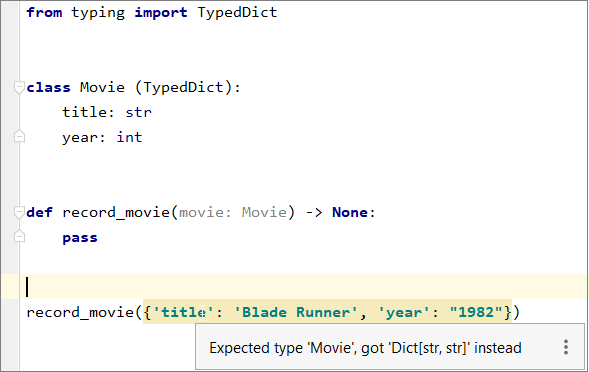Click the 'year' key in the dict literal
Image resolution: width=589 pixels, height=372 pixels.
pos(404,313)
